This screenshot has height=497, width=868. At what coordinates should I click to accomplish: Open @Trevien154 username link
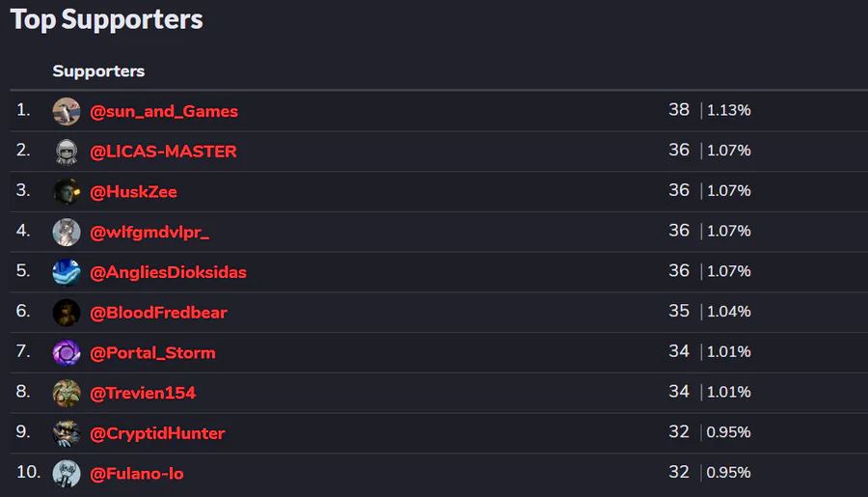click(143, 393)
